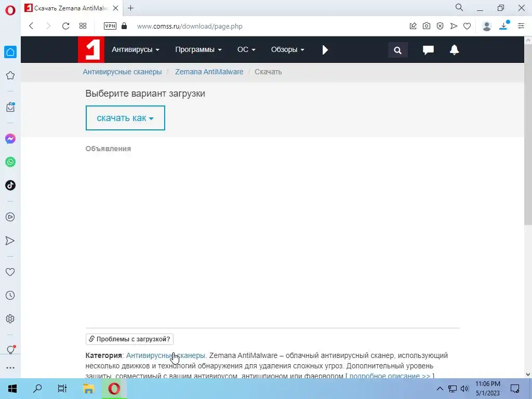Search tabs magnifier icon in title bar

point(459,7)
